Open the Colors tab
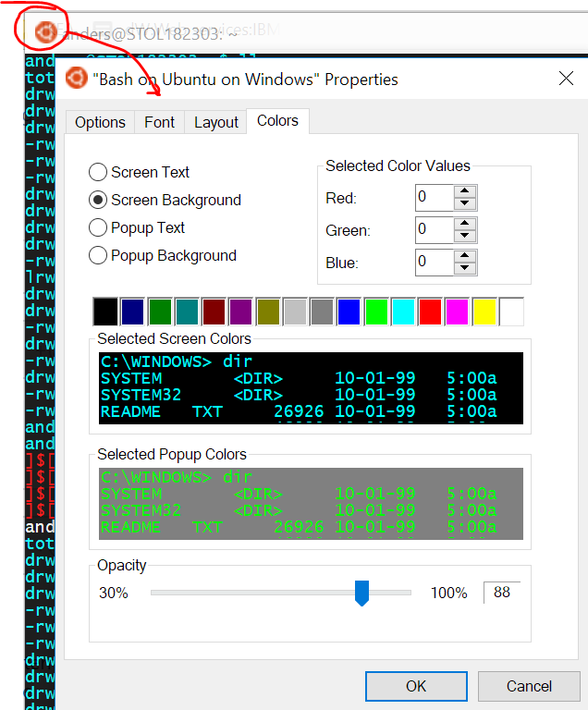The image size is (588, 710). tap(277, 121)
